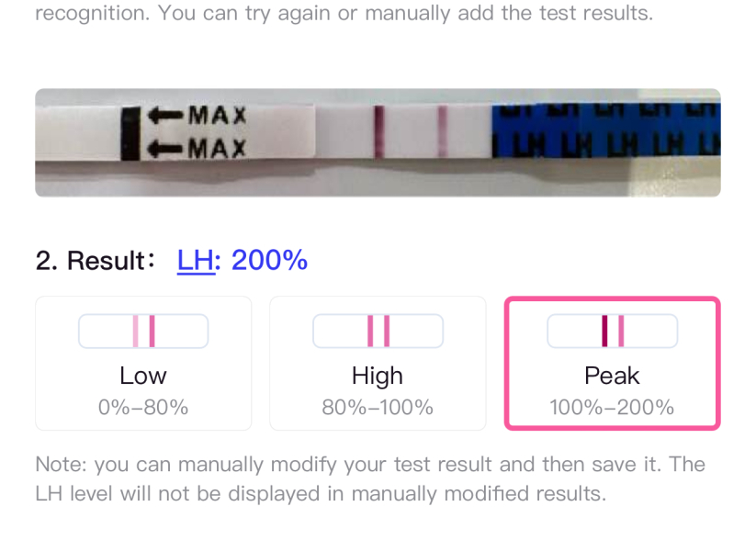Click the "High" label text
The height and width of the screenshot is (551, 756).
pos(378,376)
